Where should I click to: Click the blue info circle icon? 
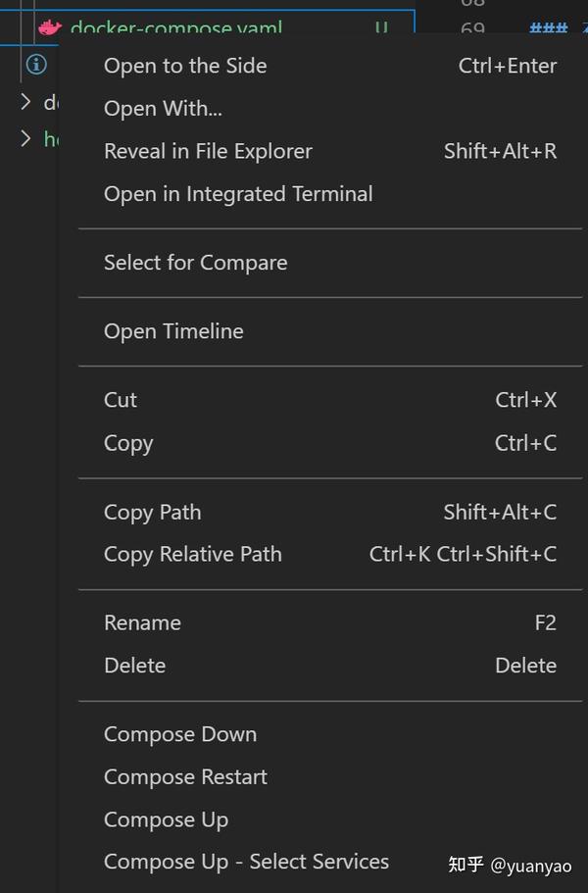point(36,65)
